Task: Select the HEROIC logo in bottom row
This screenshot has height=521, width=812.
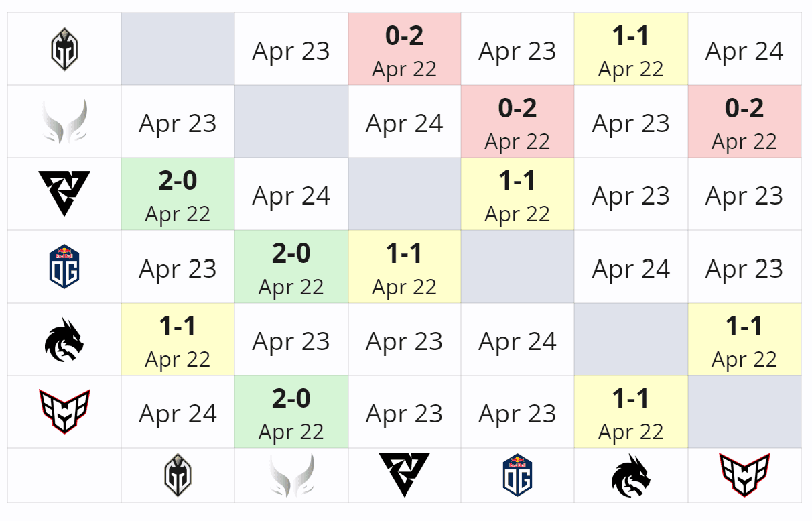Action: point(744,475)
